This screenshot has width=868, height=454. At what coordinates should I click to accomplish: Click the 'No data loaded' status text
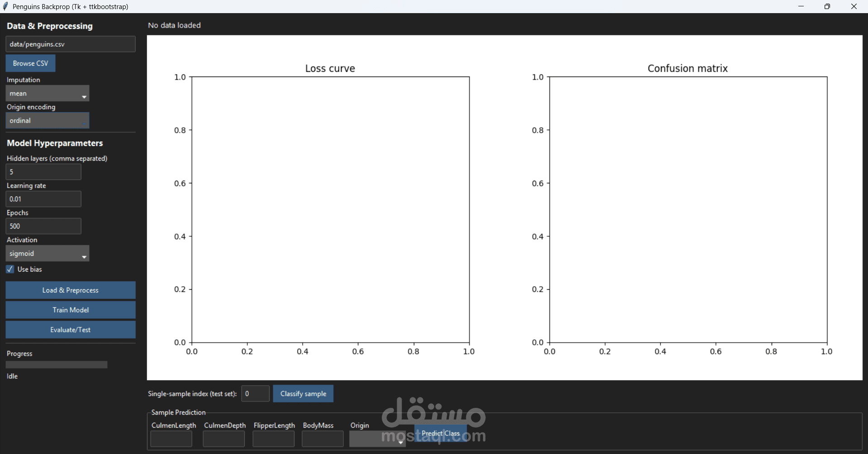174,25
